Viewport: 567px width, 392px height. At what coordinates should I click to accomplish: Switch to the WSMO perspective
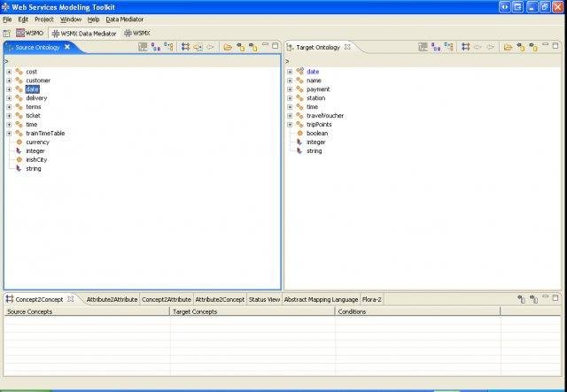[x=30, y=34]
